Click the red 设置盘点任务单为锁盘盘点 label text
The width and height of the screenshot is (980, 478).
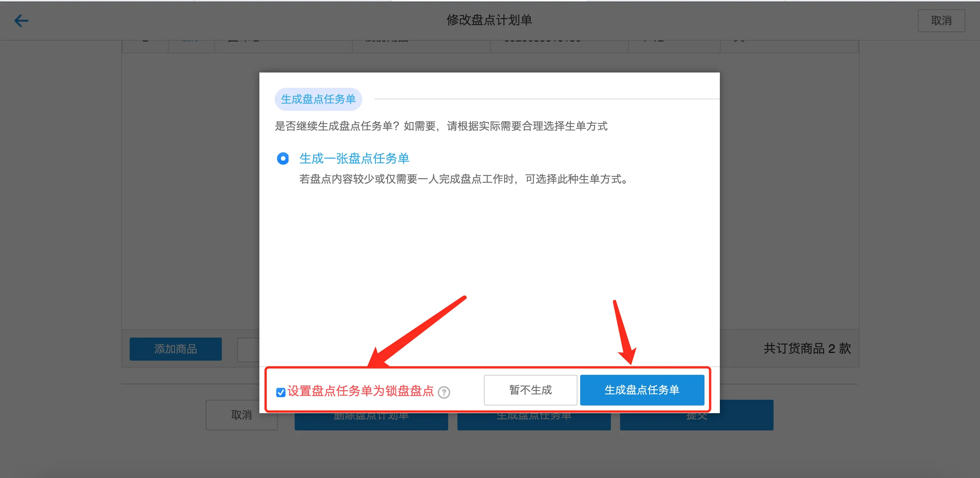point(361,391)
